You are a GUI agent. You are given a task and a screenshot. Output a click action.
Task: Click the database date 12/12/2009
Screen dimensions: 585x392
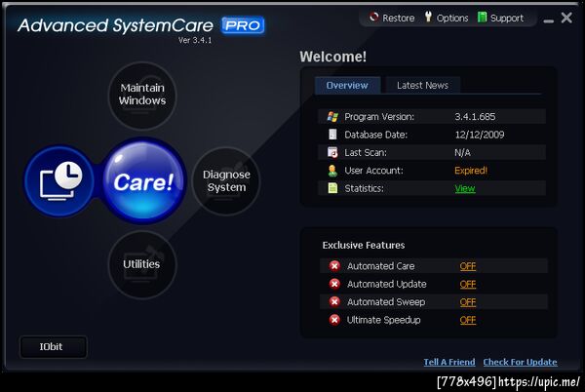click(x=480, y=135)
